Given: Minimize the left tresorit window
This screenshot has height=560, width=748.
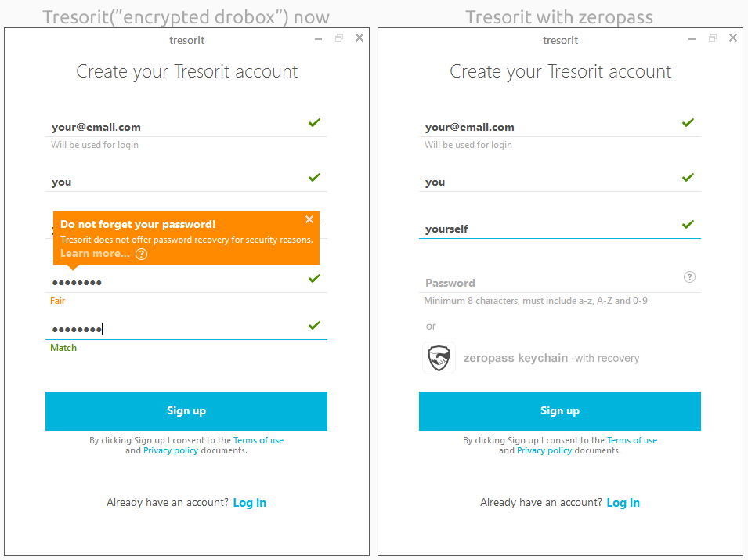Looking at the screenshot, I should point(319,38).
